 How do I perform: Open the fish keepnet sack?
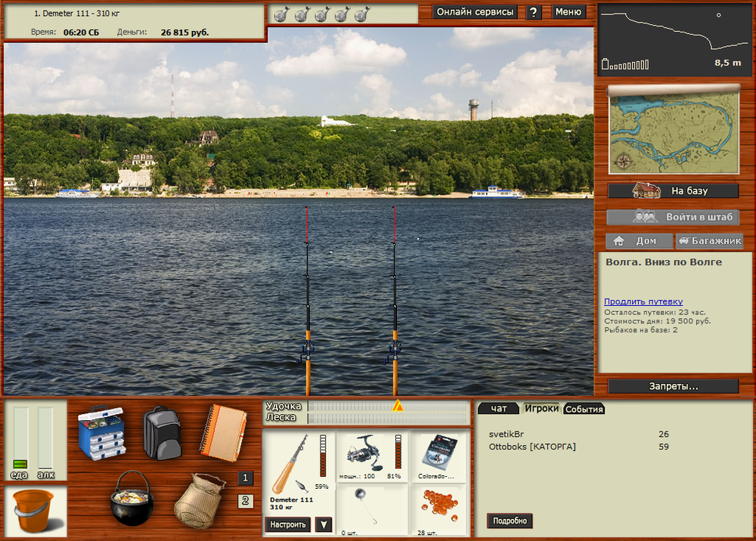[199, 501]
